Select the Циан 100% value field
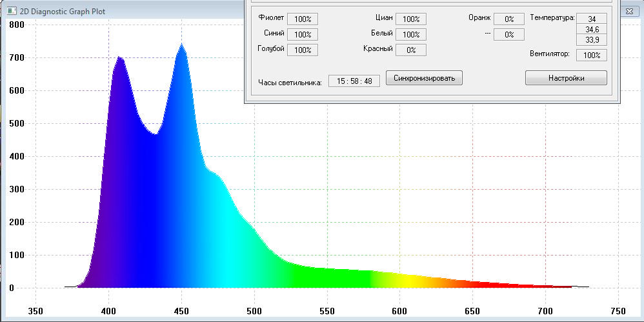 click(x=411, y=19)
